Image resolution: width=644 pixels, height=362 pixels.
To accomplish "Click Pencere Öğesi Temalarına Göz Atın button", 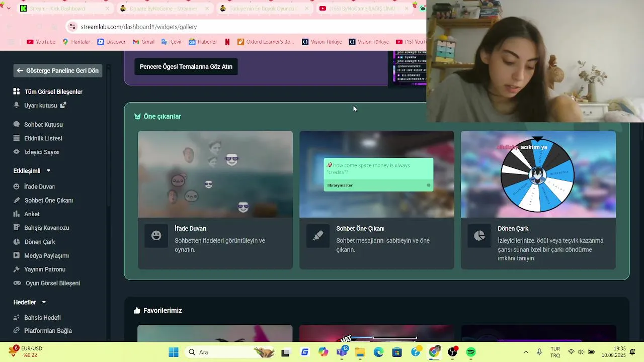I will click(186, 67).
